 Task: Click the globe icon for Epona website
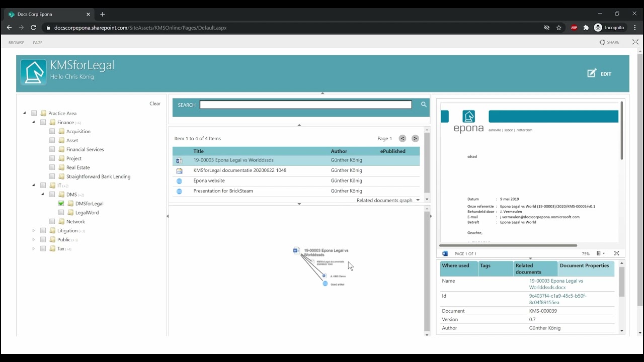point(179,181)
